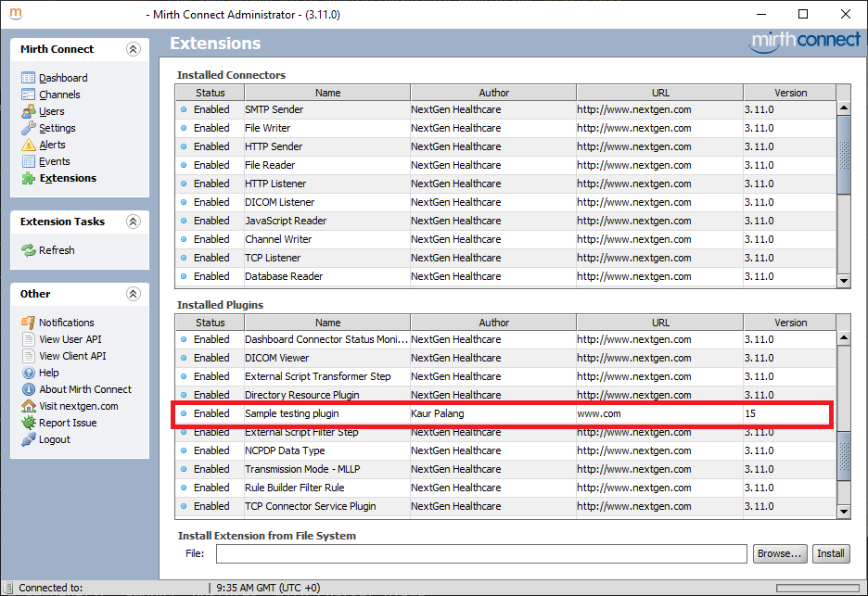Click the View Client API document icon
This screenshot has width=868, height=596.
(x=28, y=356)
